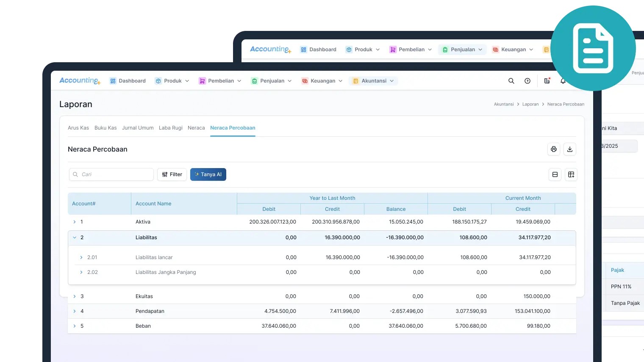Open the Penjualan dropdown menu
Screen dimensions: 644x362
click(272, 81)
